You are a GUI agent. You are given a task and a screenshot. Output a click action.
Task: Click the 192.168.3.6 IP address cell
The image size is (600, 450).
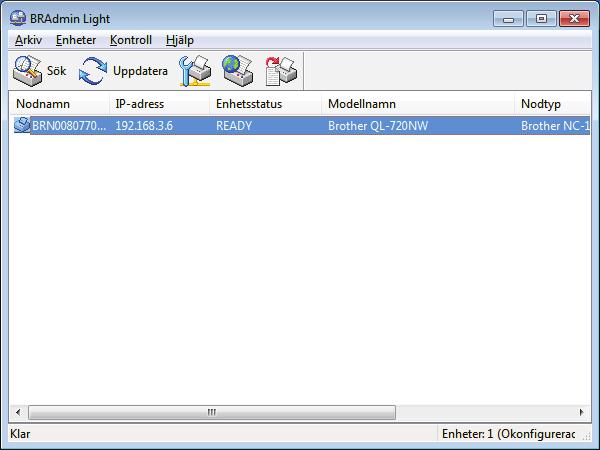(x=144, y=126)
